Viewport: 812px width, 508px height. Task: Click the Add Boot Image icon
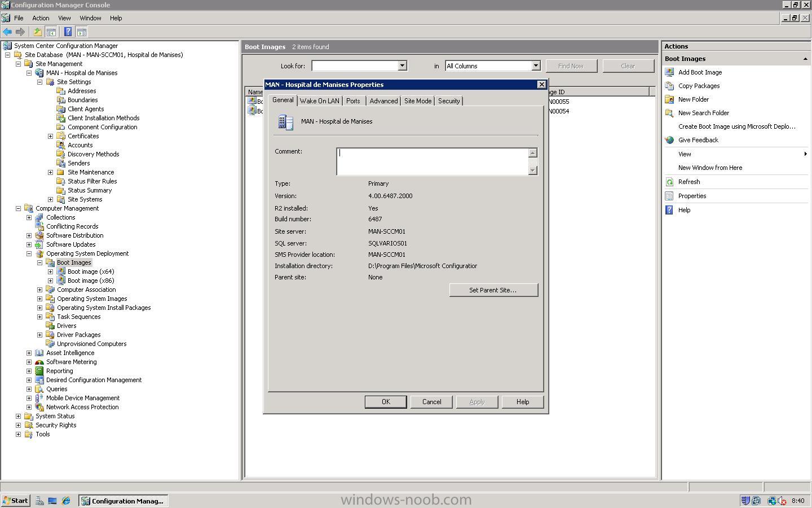[x=669, y=72]
